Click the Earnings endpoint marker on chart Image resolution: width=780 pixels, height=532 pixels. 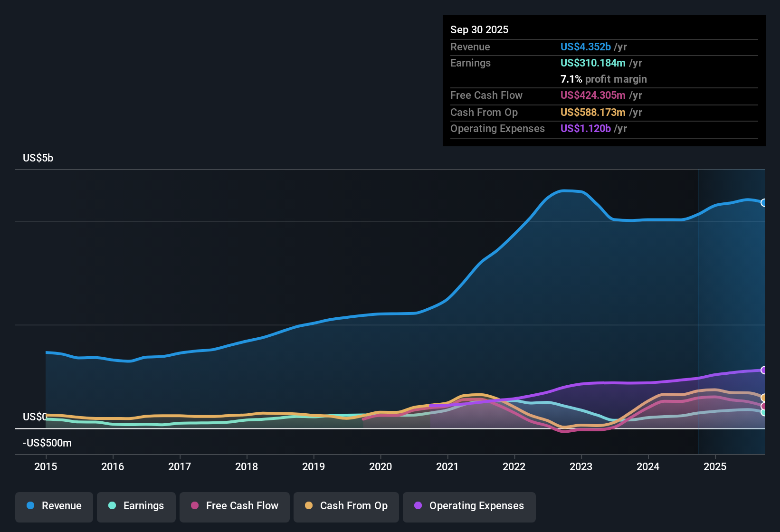tap(764, 412)
